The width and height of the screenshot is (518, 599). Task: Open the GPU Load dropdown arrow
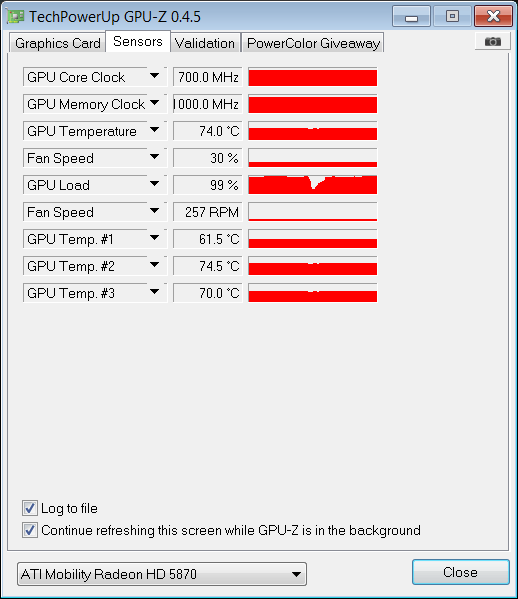[x=154, y=184]
